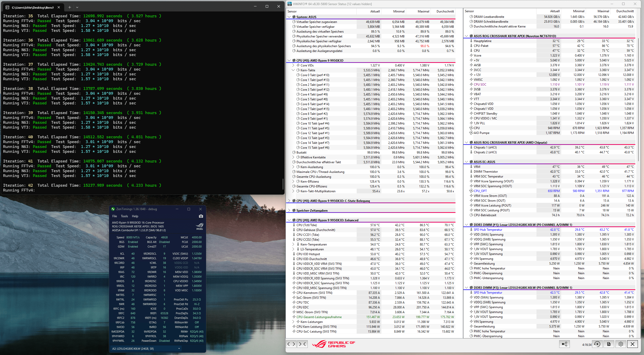Viewport: 644px width, 355px height.
Task: Click the HWiNFO close sensors X button
Action: click(x=633, y=344)
